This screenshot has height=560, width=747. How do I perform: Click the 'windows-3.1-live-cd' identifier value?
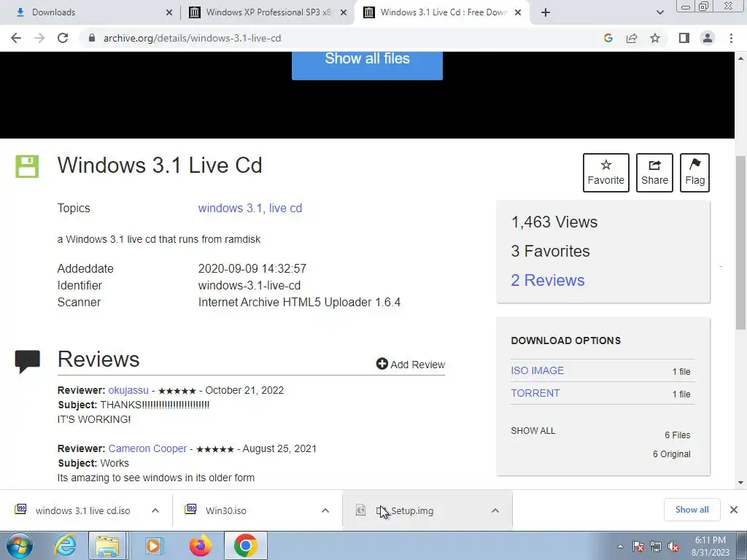249,285
